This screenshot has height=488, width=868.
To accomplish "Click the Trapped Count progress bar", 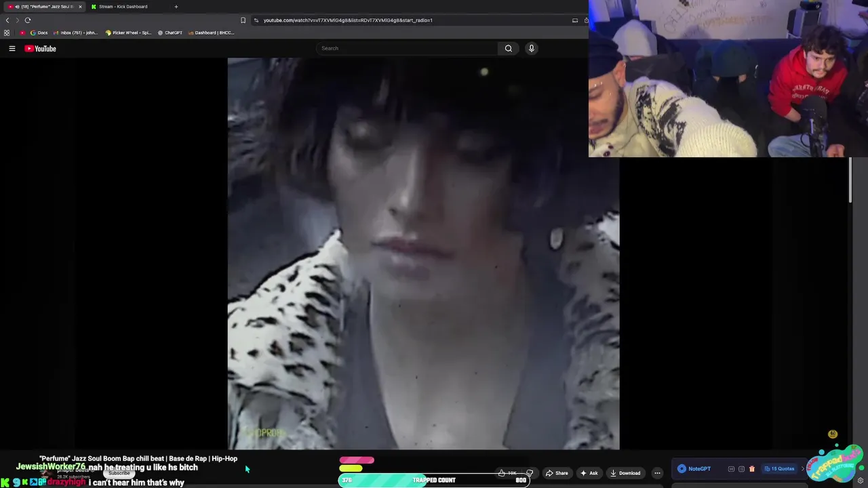I will click(434, 480).
